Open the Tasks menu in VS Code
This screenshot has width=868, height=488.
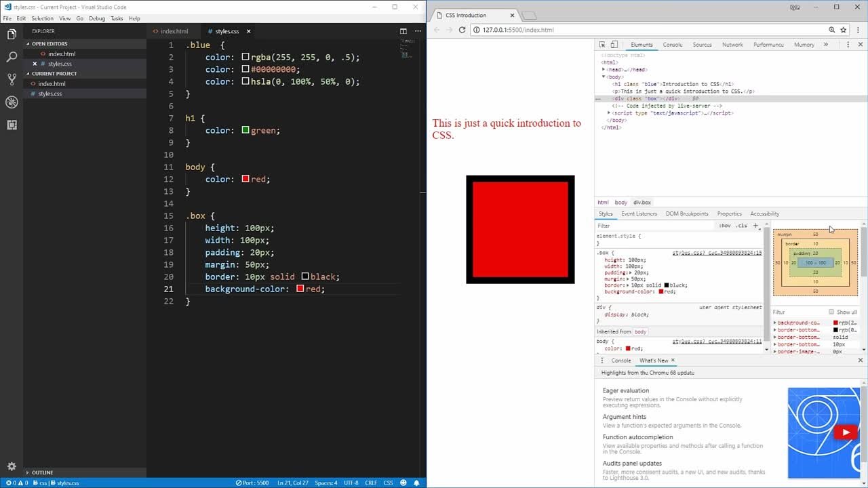click(x=117, y=18)
